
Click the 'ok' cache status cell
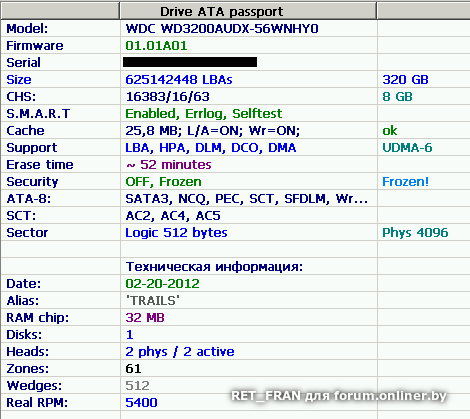click(390, 131)
